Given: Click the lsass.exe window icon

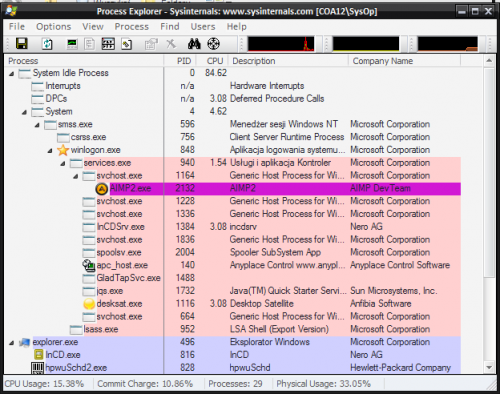Looking at the screenshot, I should 76,329.
